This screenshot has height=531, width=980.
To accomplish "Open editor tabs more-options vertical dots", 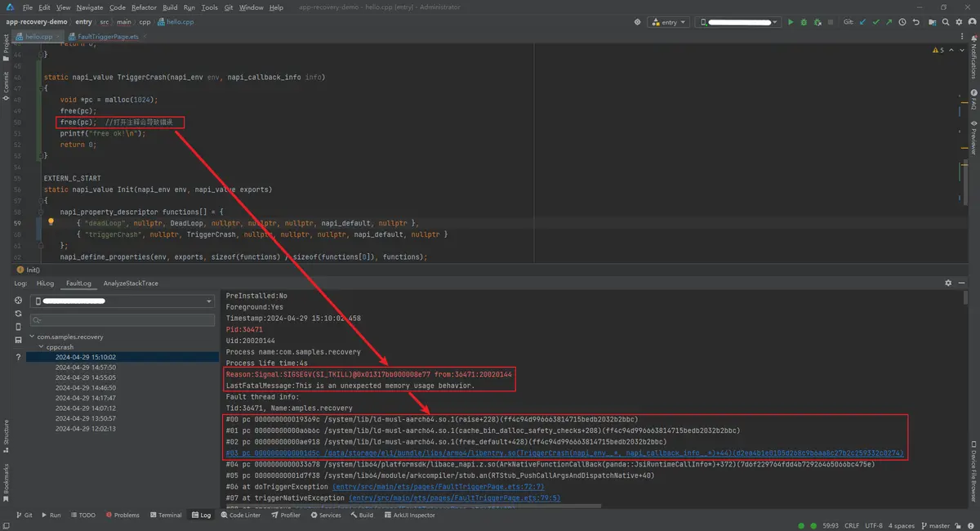I will 961,36.
